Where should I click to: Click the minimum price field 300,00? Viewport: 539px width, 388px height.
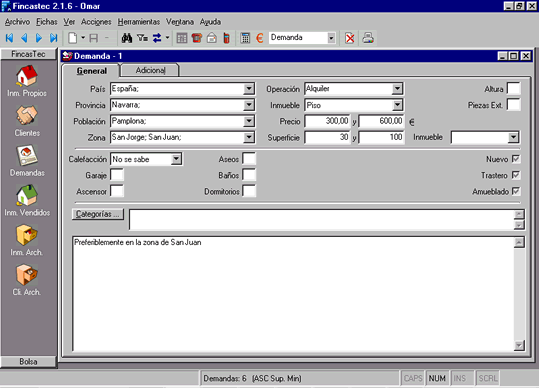click(x=327, y=121)
